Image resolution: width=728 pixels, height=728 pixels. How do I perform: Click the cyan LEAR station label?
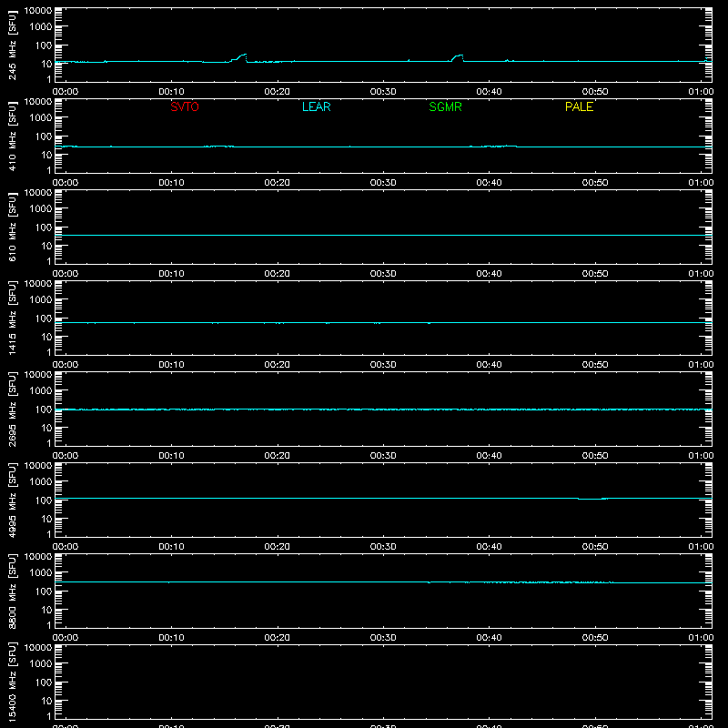point(316,106)
